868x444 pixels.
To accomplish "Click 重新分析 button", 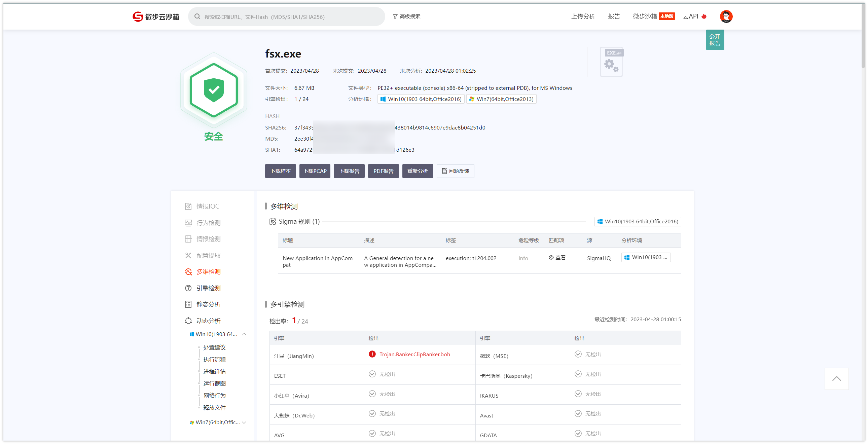I will click(418, 171).
